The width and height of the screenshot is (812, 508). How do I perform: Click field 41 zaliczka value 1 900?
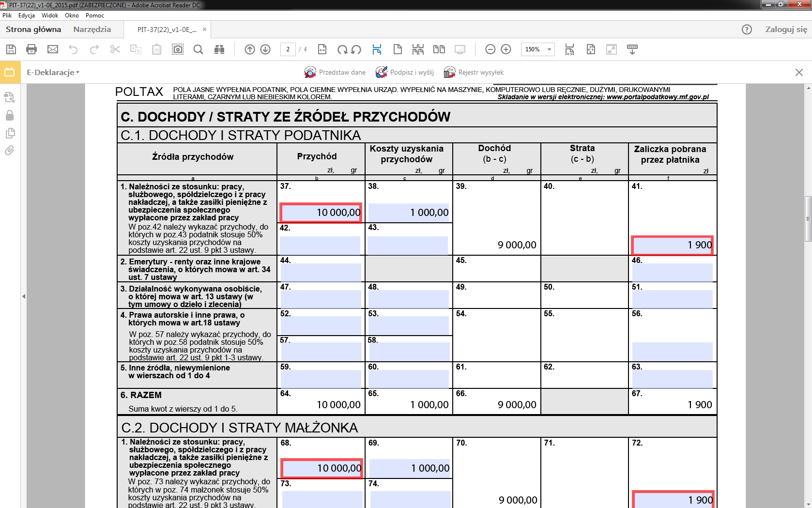tap(673, 245)
